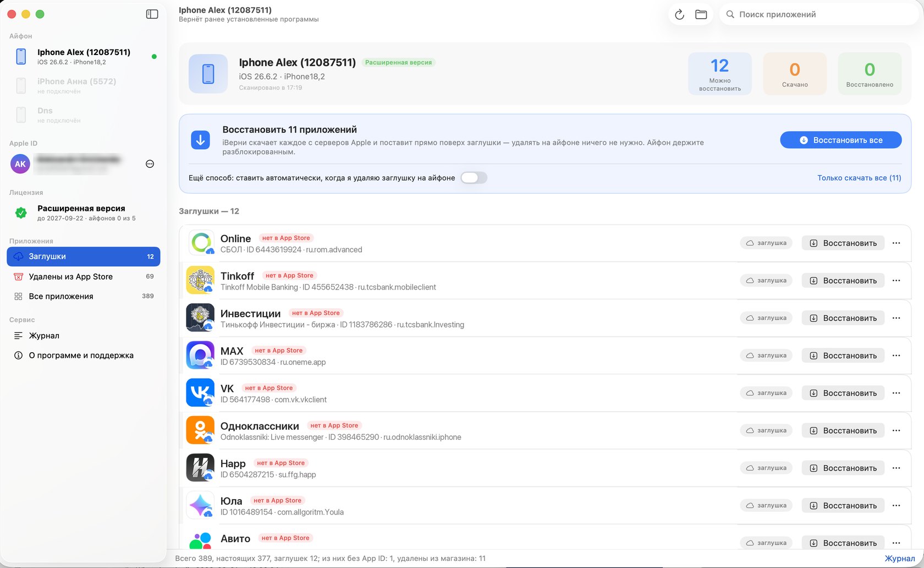This screenshot has width=924, height=568.
Task: Open more options for Инвестиции row
Action: 896,318
